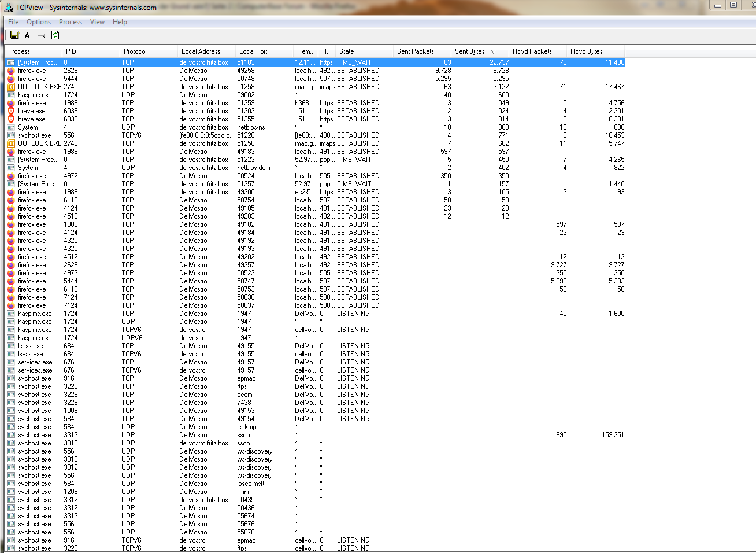Click the disconnect connection toolbar icon
The height and width of the screenshot is (553, 756).
40,35
